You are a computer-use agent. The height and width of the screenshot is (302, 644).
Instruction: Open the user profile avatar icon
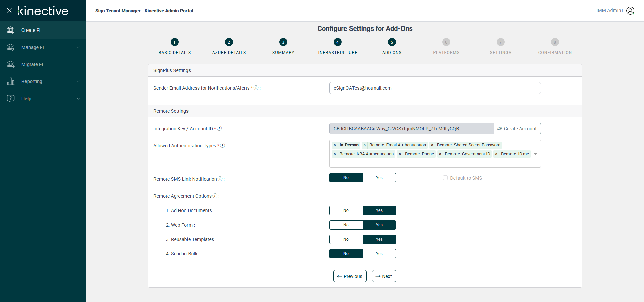tap(630, 11)
